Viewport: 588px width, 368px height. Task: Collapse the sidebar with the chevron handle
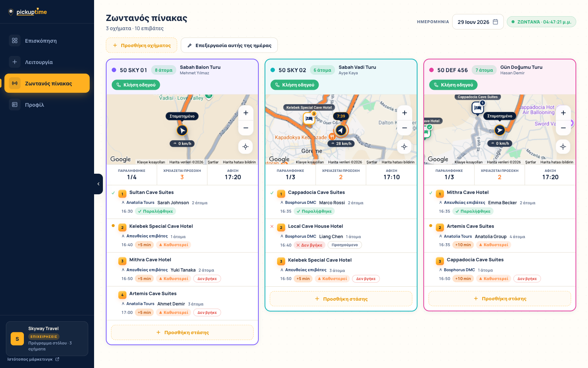(98, 184)
